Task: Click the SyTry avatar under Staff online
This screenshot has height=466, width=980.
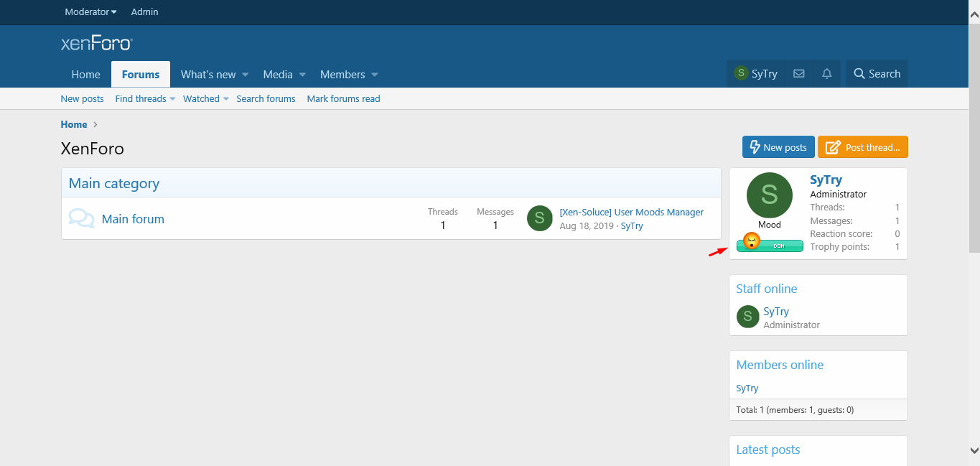Action: click(747, 317)
